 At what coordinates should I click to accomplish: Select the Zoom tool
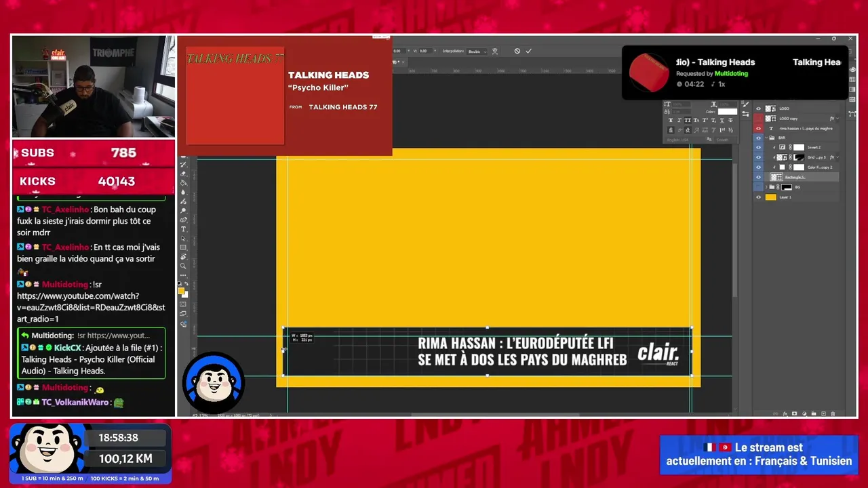click(x=183, y=266)
